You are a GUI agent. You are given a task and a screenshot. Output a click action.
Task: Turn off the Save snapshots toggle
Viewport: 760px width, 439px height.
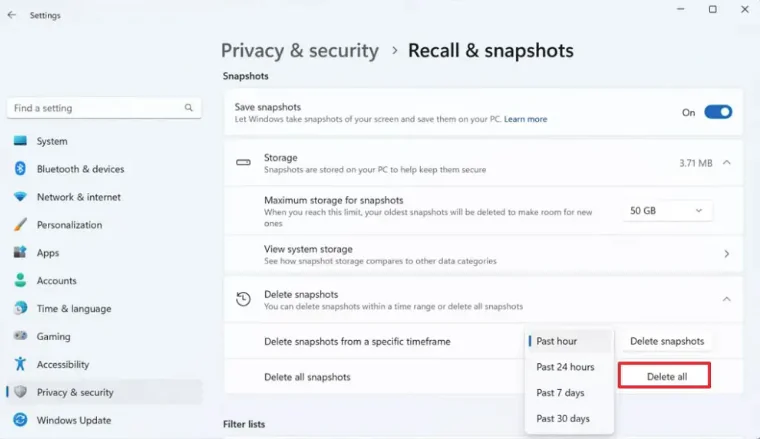point(718,112)
